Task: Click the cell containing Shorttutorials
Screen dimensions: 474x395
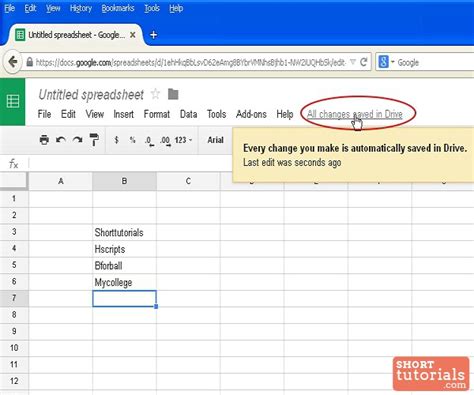Action: pos(124,232)
